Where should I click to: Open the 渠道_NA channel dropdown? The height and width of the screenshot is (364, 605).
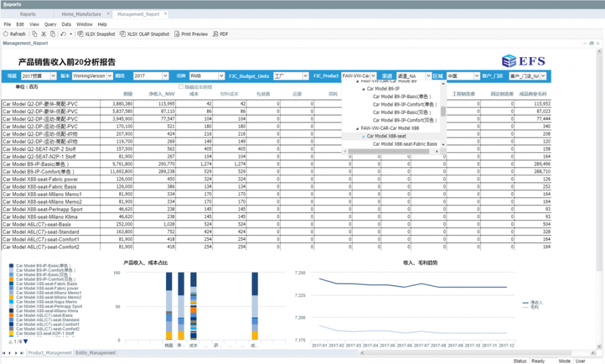tap(428, 76)
